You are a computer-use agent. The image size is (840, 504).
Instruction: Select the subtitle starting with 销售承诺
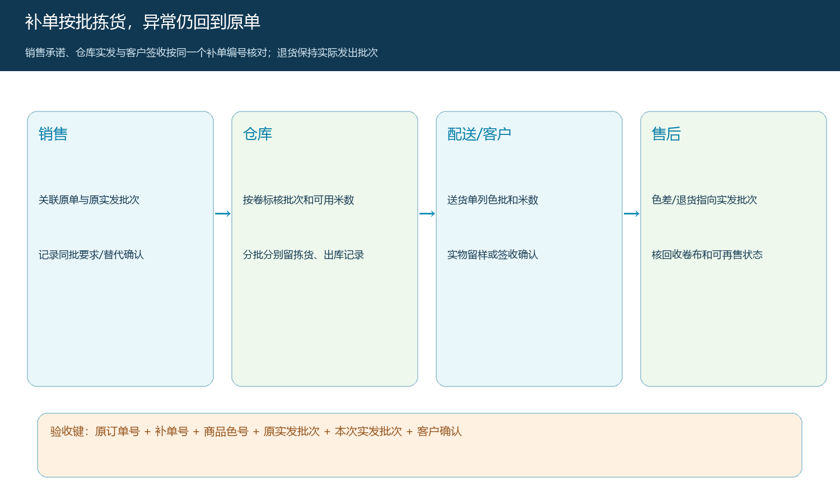pos(202,53)
